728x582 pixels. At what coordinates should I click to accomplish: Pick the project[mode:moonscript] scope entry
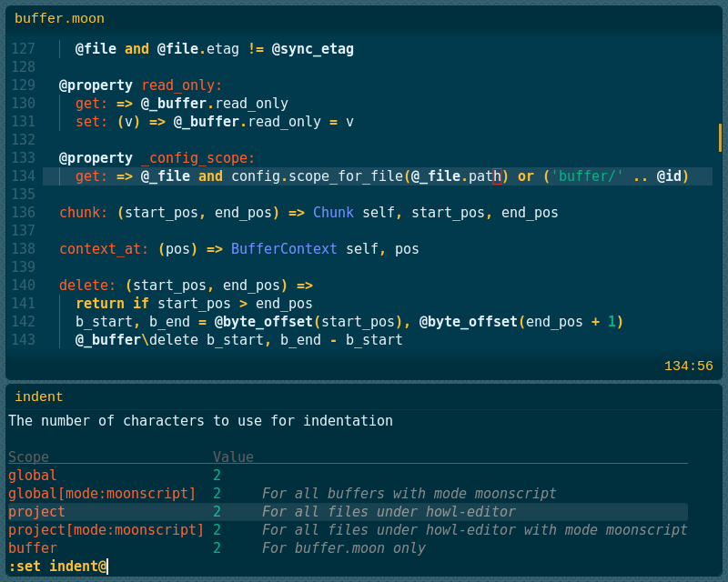click(106, 530)
